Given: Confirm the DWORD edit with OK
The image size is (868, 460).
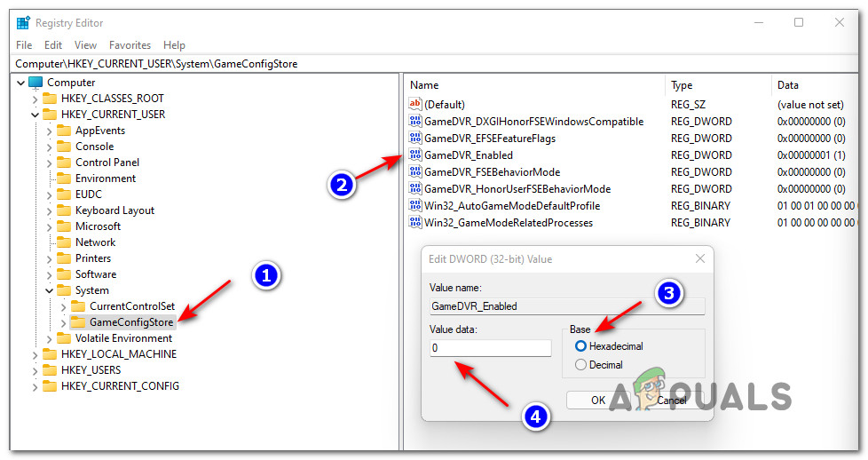Looking at the screenshot, I should (x=598, y=401).
